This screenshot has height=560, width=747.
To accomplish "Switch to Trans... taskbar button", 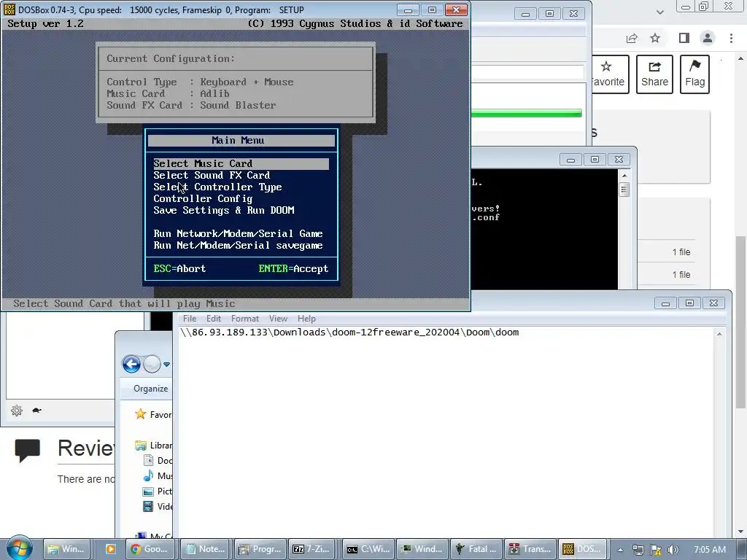I will tap(530, 549).
